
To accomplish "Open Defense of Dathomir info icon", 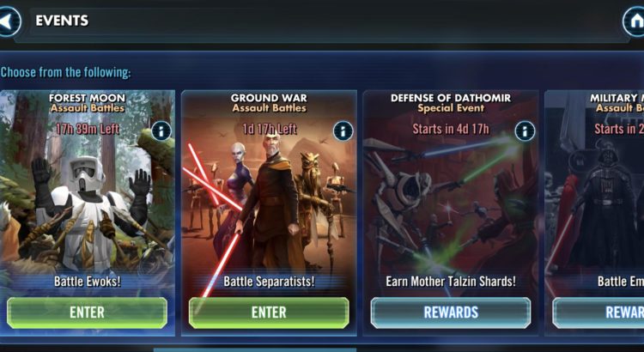I will [525, 131].
